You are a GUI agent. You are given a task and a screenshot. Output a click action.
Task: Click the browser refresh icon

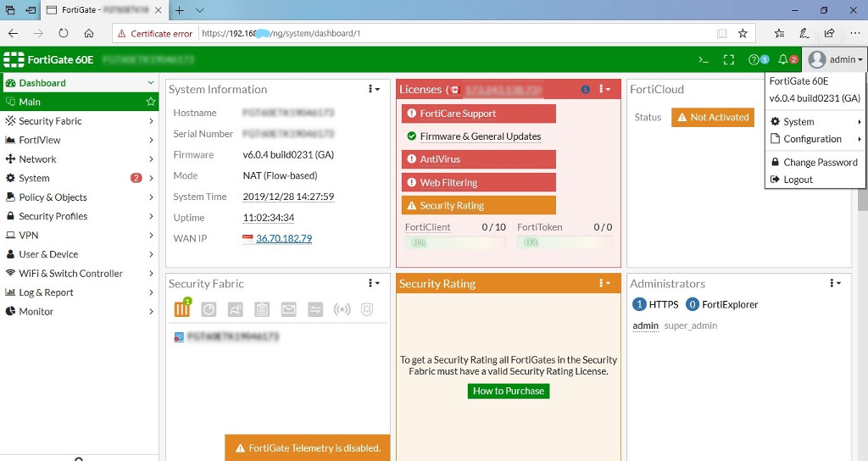point(64,33)
